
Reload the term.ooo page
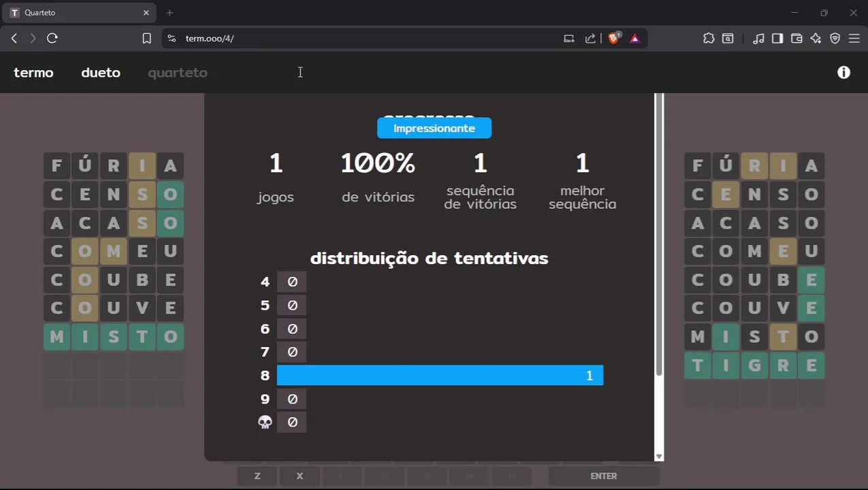52,39
